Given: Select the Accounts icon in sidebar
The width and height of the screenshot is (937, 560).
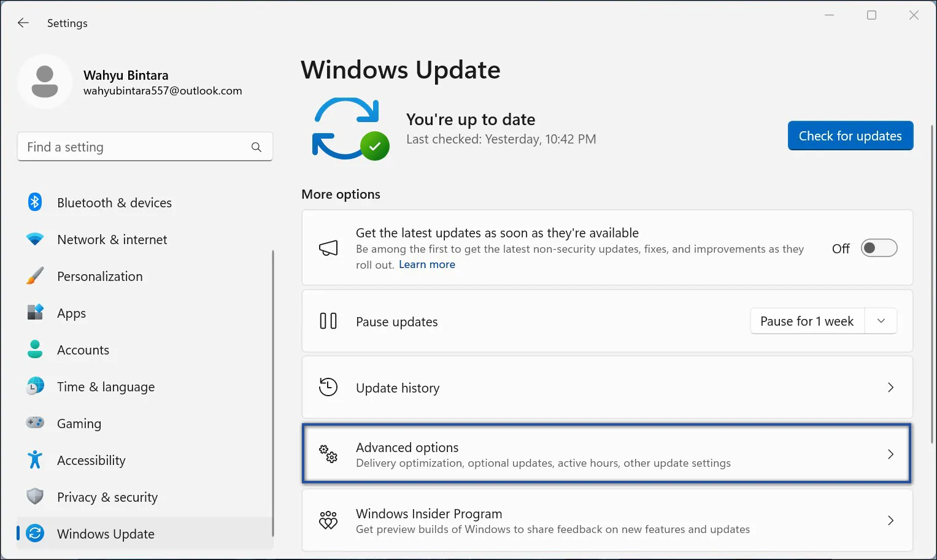Looking at the screenshot, I should coord(35,350).
